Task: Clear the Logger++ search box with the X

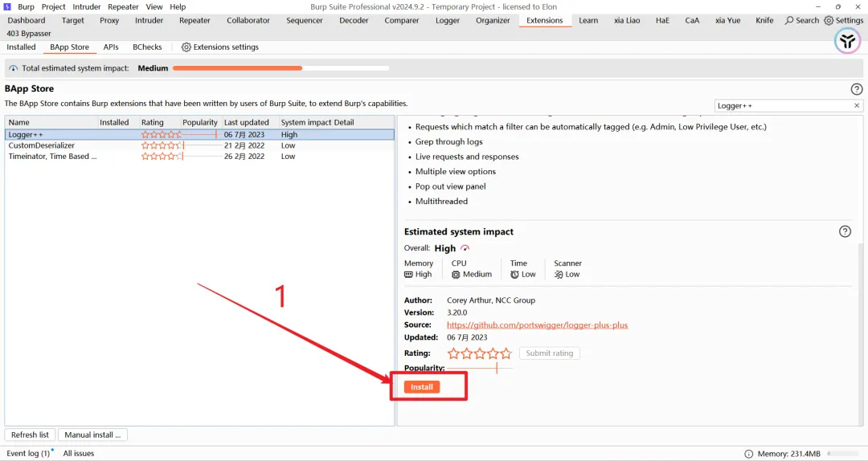Action: coord(857,106)
